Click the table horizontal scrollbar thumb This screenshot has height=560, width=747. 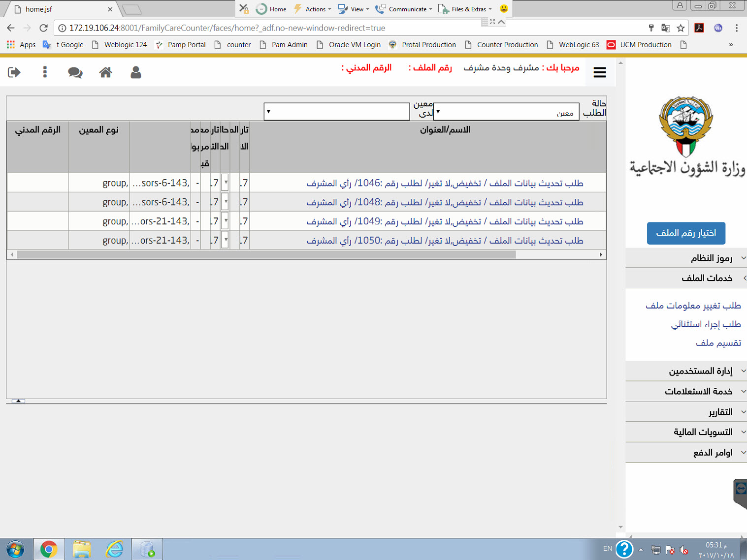coord(266,254)
